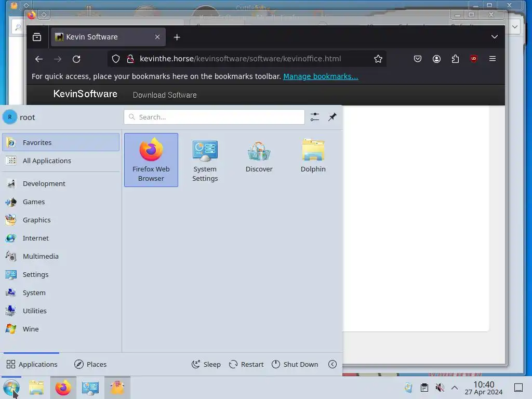Click the Shut Down button

pyautogui.click(x=295, y=364)
